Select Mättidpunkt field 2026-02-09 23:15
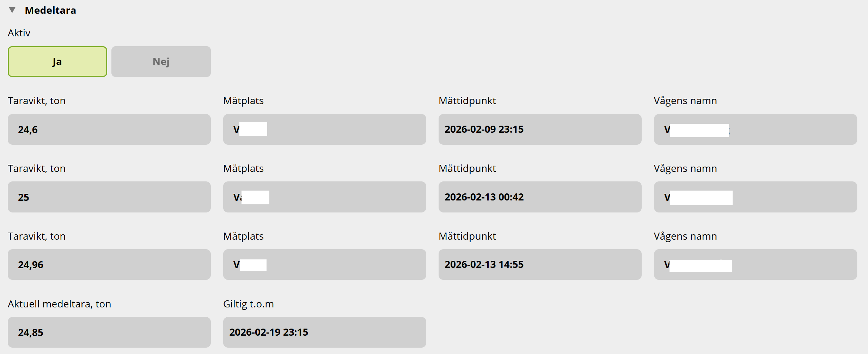The image size is (868, 354). 540,130
